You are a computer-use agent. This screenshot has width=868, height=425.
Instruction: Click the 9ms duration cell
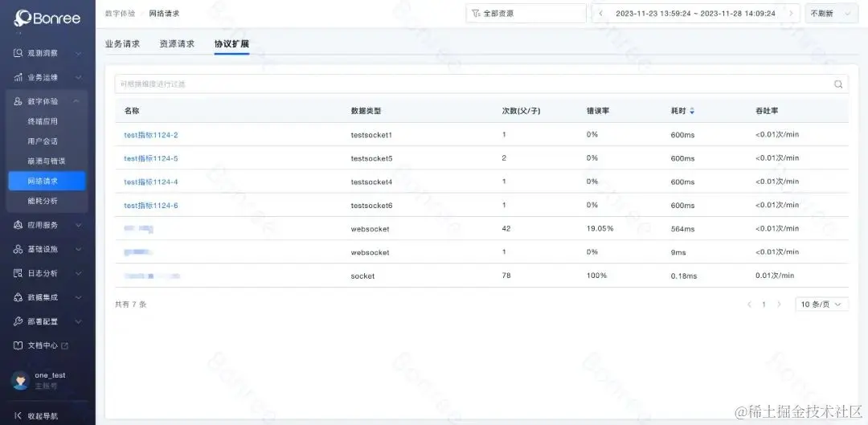(678, 252)
